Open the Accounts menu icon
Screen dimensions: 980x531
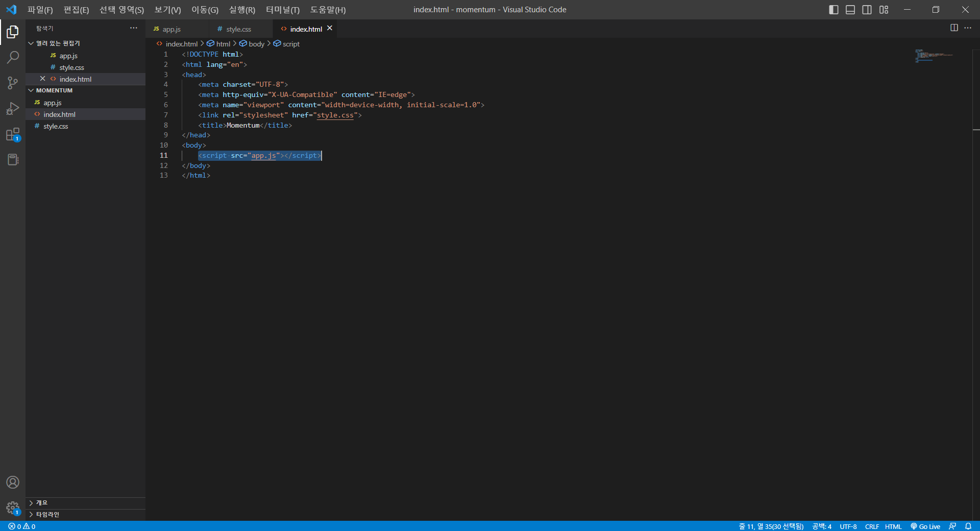(13, 482)
